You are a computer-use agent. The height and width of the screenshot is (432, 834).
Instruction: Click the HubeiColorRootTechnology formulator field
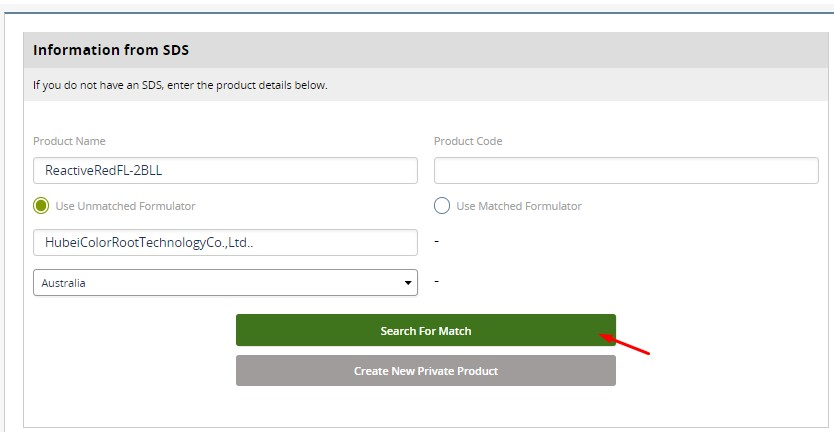pos(225,242)
